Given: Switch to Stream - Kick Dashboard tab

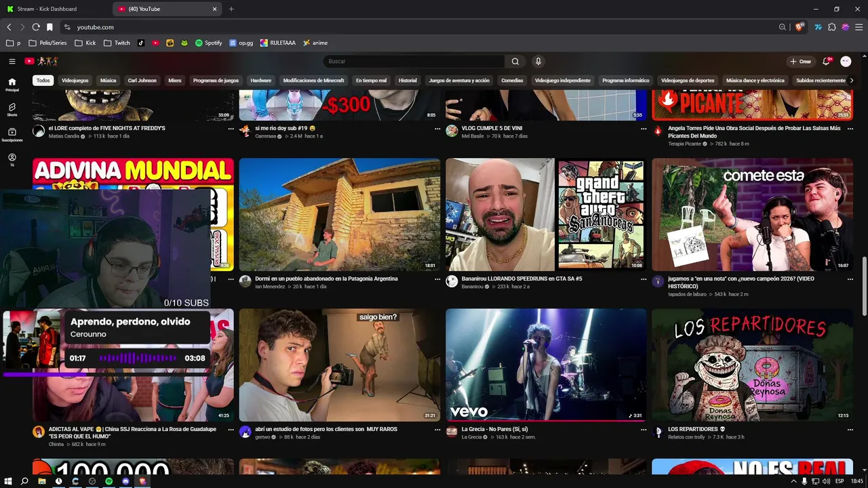Looking at the screenshot, I should [x=54, y=9].
